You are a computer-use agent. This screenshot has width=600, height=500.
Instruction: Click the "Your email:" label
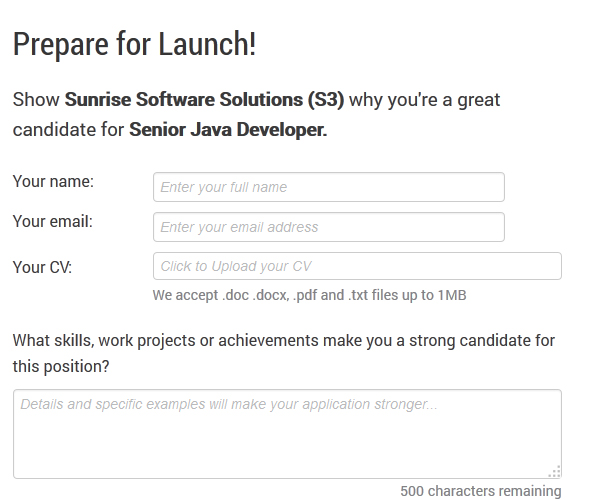point(53,221)
